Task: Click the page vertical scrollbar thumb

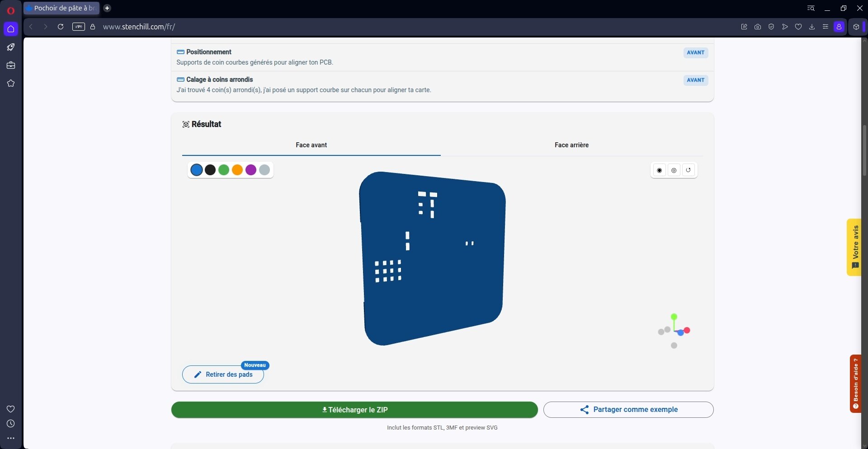Action: (864, 150)
